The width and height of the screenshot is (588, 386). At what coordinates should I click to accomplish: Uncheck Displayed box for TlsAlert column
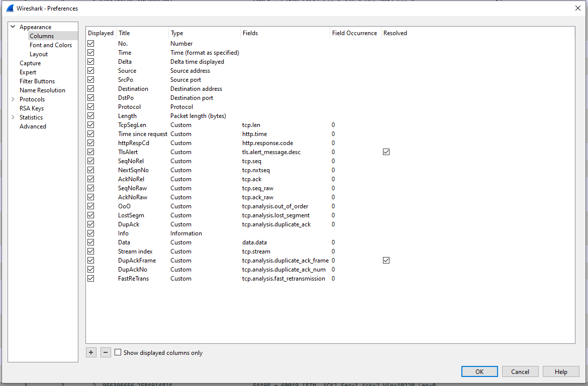click(x=91, y=152)
